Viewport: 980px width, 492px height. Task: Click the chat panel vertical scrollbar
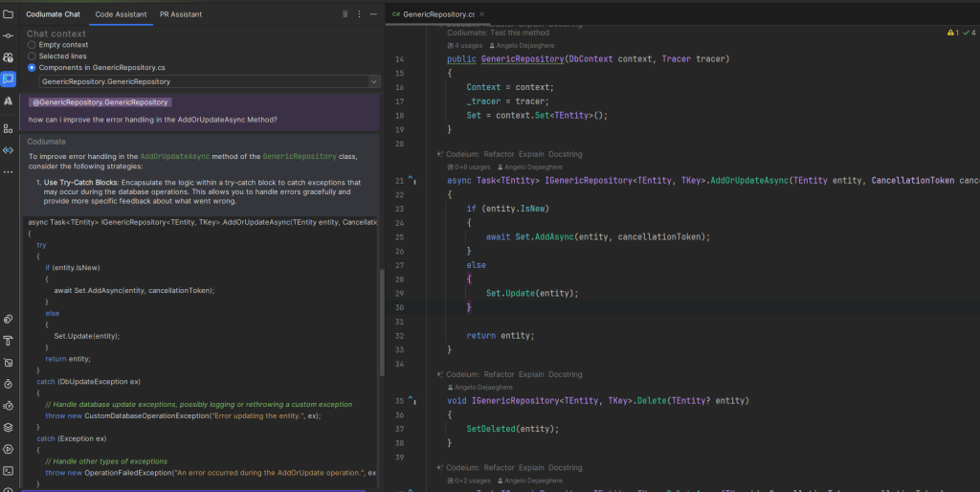pos(382,322)
